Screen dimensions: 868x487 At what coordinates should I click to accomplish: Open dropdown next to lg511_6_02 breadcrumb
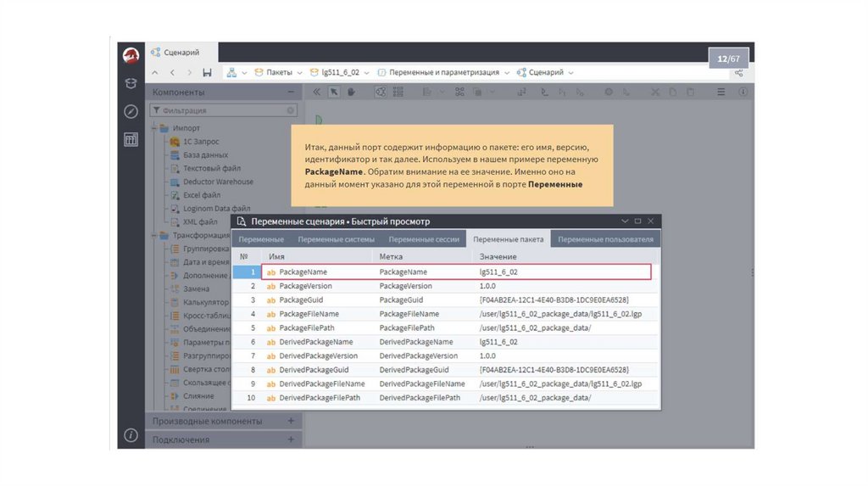click(366, 73)
